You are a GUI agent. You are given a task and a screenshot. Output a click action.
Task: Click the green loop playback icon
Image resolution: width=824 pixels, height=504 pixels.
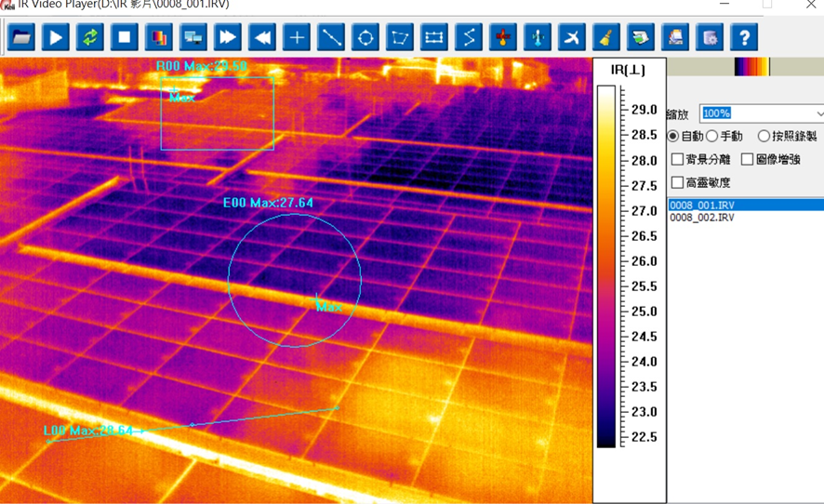pos(90,37)
